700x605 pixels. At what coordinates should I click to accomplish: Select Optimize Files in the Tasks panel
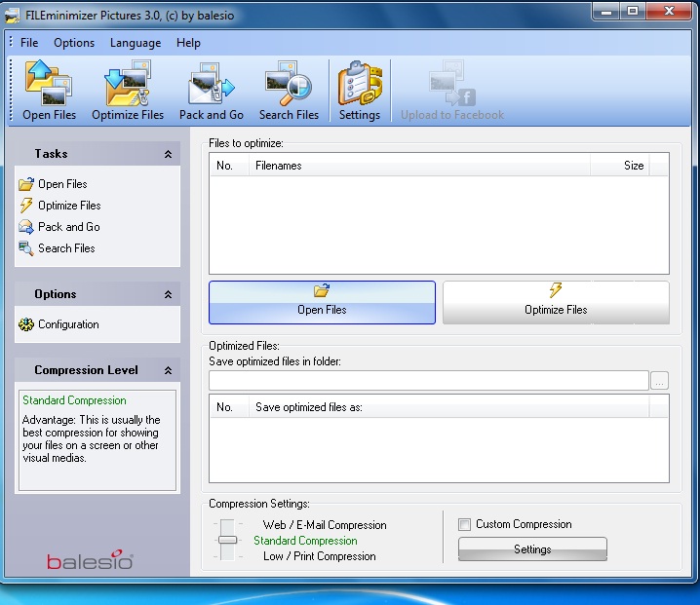59,206
